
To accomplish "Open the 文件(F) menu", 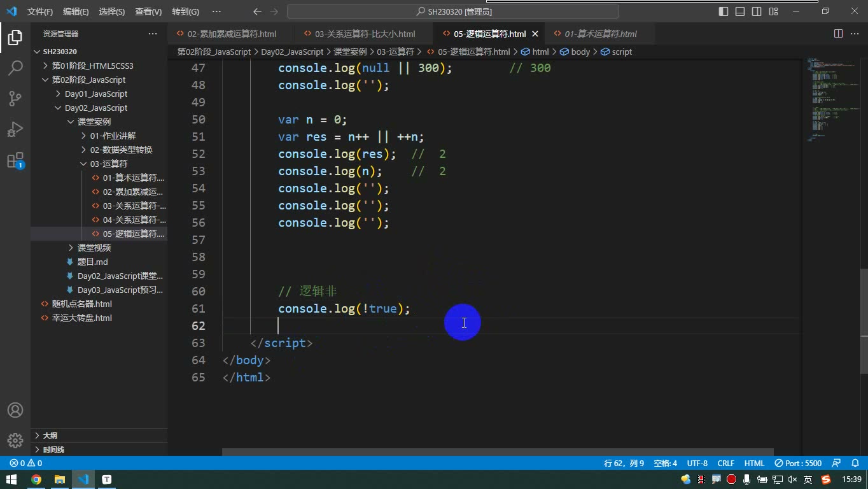I will click(x=40, y=11).
